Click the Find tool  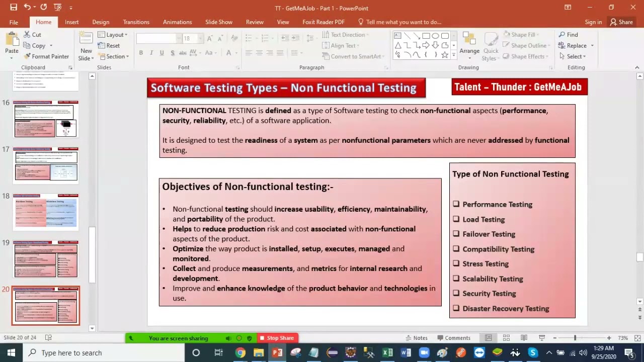tap(568, 35)
